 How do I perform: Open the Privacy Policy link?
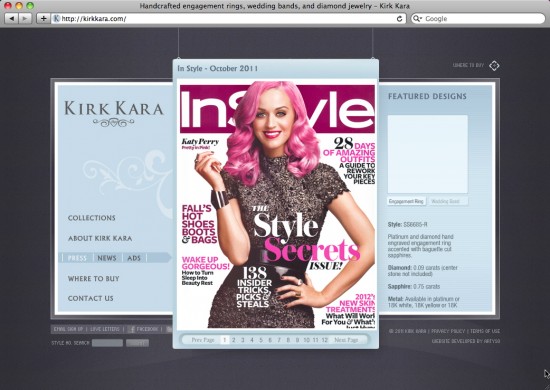pyautogui.click(x=448, y=331)
